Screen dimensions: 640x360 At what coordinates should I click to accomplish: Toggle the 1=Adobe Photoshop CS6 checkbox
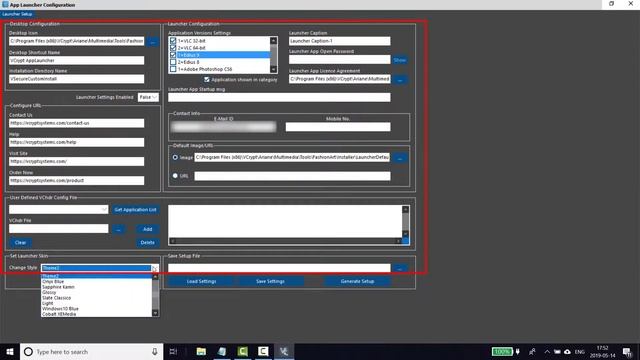click(x=173, y=69)
